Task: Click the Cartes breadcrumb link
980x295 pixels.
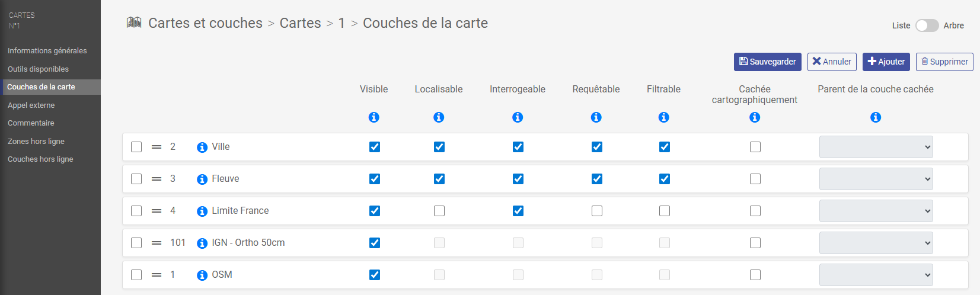Action: pyautogui.click(x=300, y=23)
